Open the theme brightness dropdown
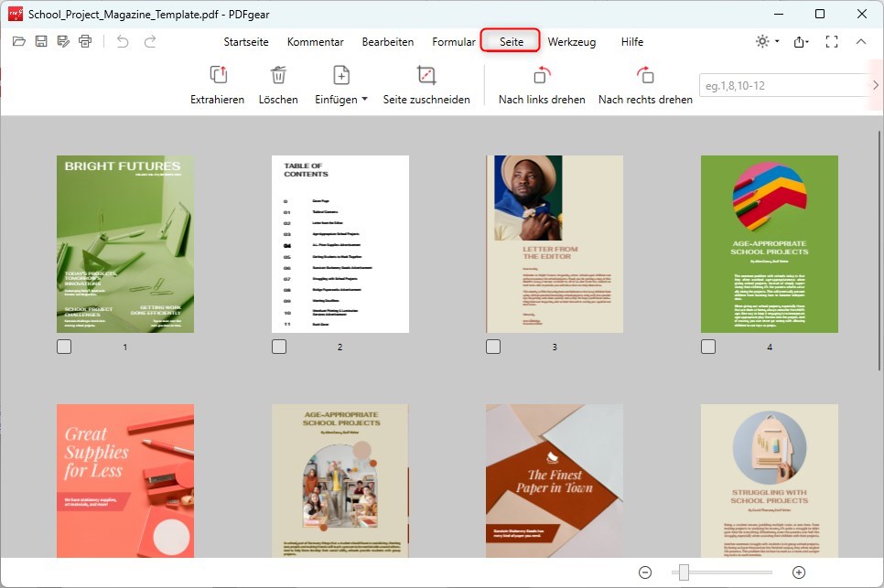884x588 pixels. (767, 41)
